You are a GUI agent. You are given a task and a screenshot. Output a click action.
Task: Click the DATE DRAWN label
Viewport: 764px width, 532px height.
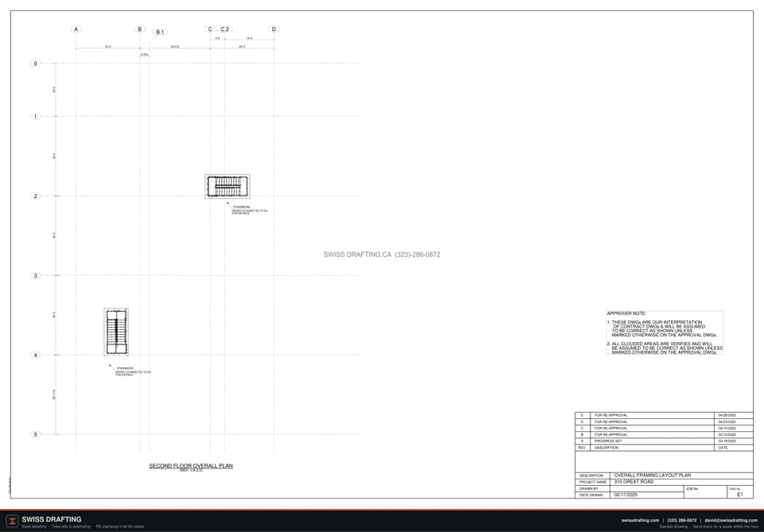(591, 495)
